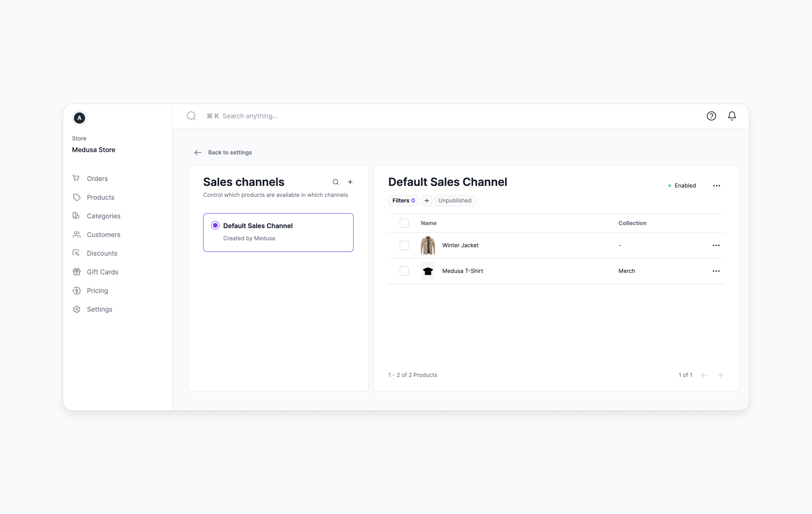Go to Products in the sidebar
The image size is (812, 514).
point(101,197)
